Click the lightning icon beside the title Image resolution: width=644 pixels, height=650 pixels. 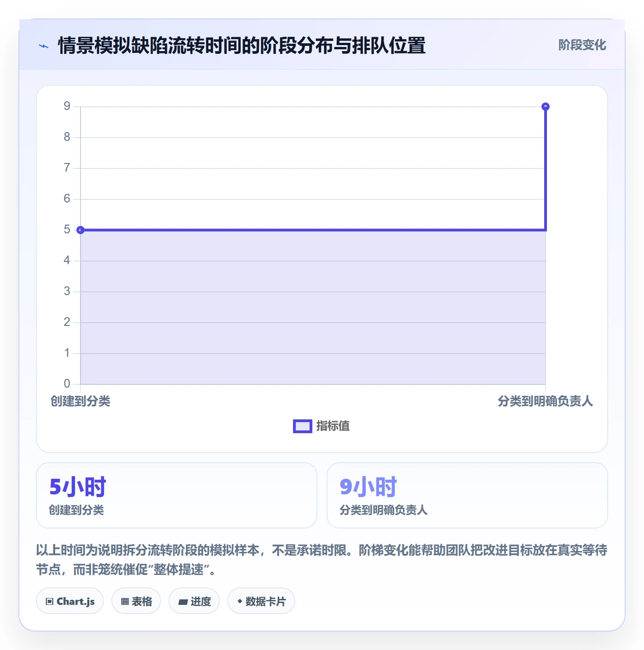[x=44, y=46]
